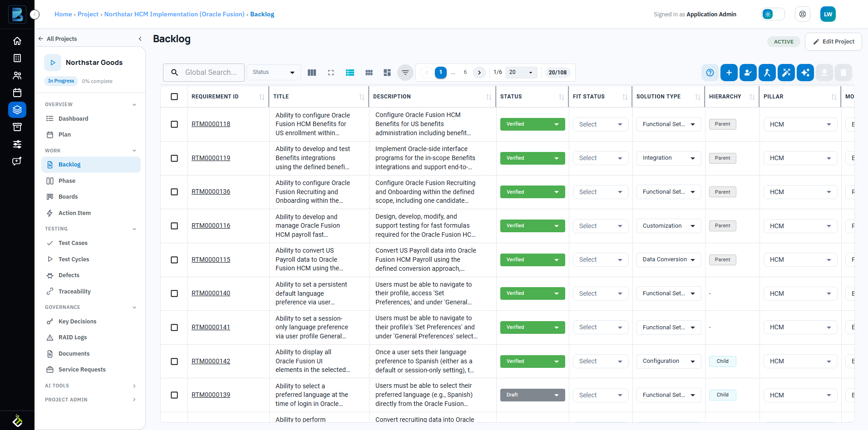Collapse the left sidebar with round arrow

(x=35, y=15)
